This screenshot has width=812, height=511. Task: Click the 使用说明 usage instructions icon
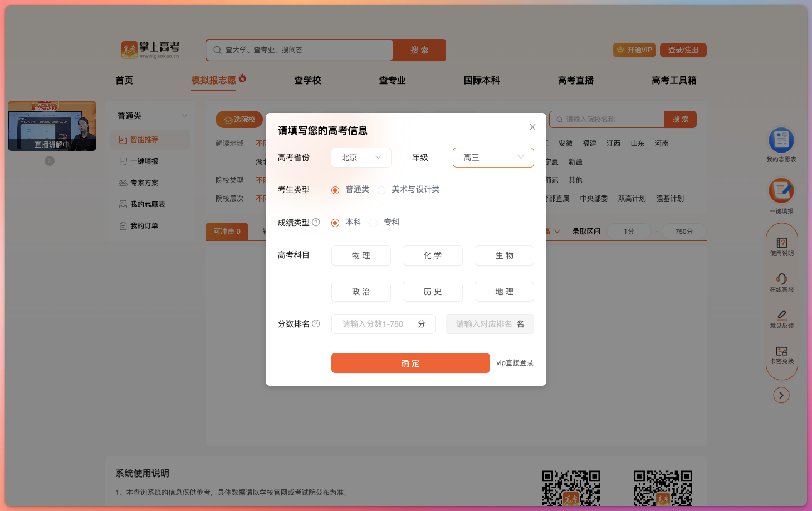coord(782,247)
